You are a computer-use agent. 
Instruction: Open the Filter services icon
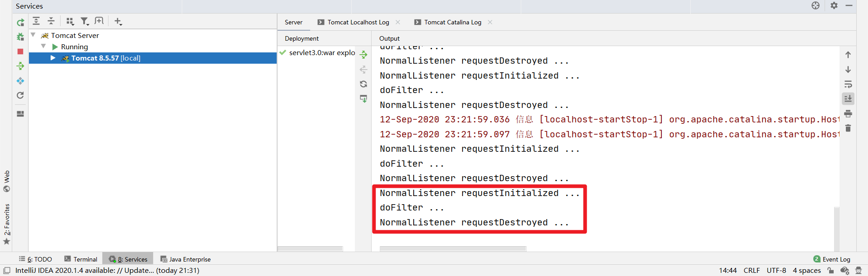[85, 21]
